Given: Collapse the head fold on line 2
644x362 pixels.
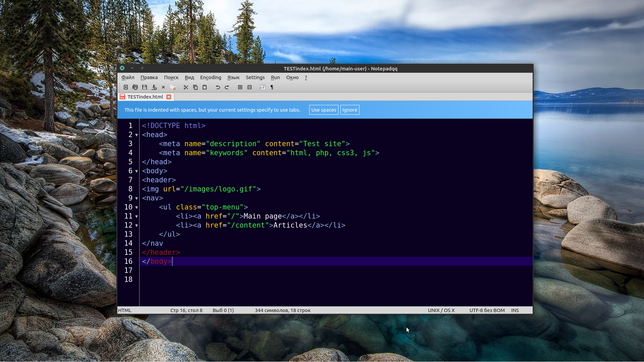Looking at the screenshot, I should 137,135.
